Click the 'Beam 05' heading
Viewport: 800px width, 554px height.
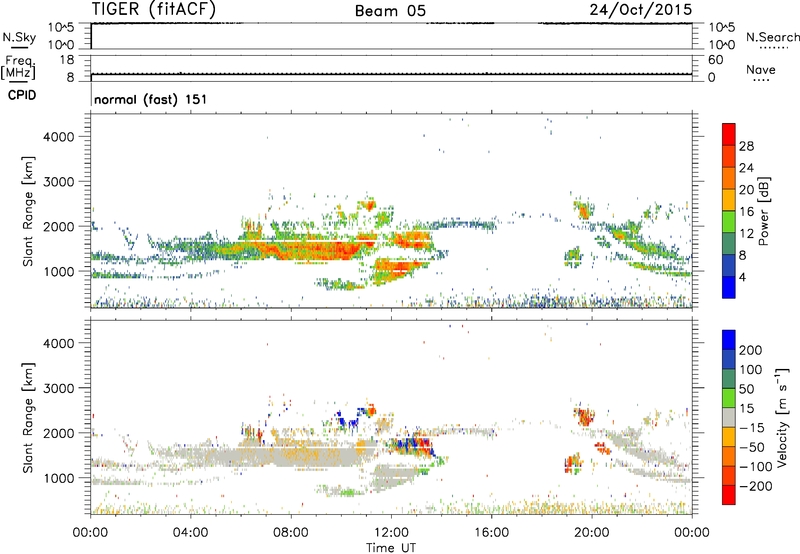pyautogui.click(x=390, y=11)
